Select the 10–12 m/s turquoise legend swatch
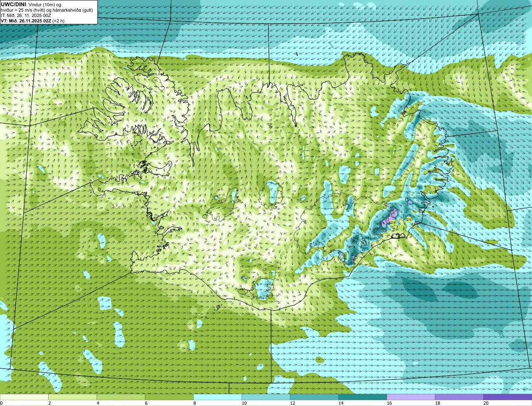 pyautogui.click(x=266, y=397)
